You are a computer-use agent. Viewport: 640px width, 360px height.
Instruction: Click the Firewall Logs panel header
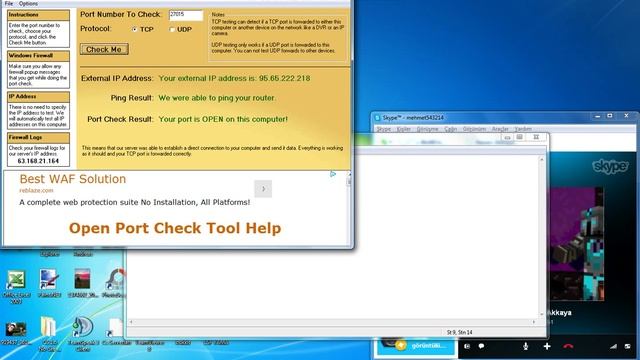[x=38, y=138]
